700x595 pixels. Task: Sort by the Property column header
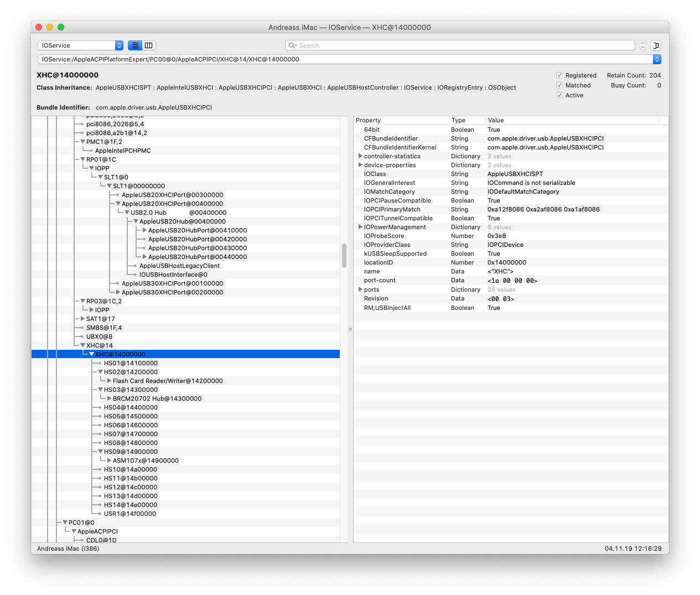(401, 120)
